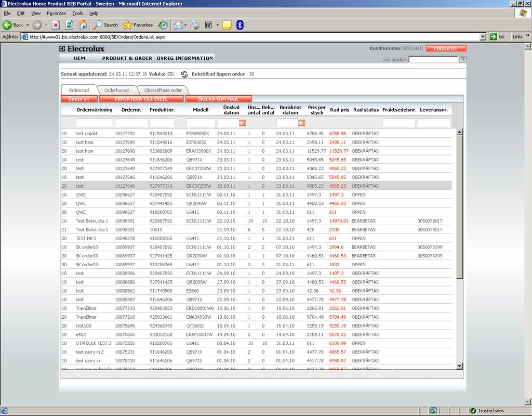The width and height of the screenshot is (532, 416).
Task: Click the Leveransnr. filter field
Action: pos(434,123)
